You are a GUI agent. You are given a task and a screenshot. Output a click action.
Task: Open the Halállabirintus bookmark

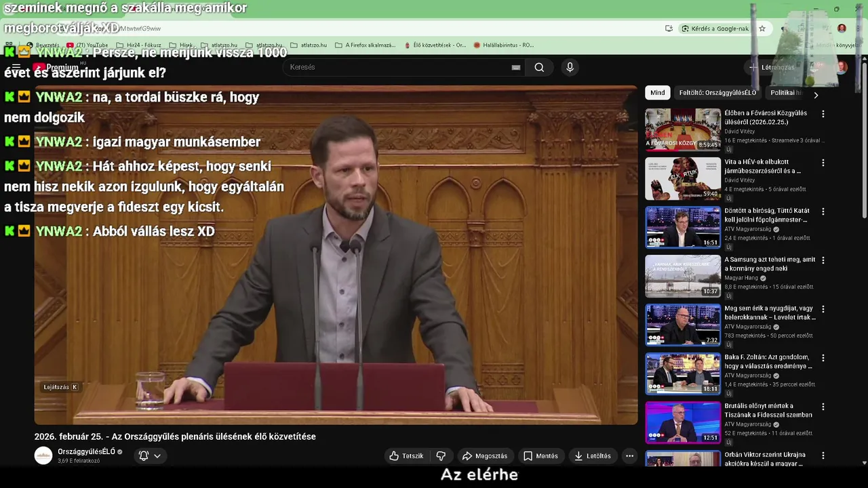(503, 45)
